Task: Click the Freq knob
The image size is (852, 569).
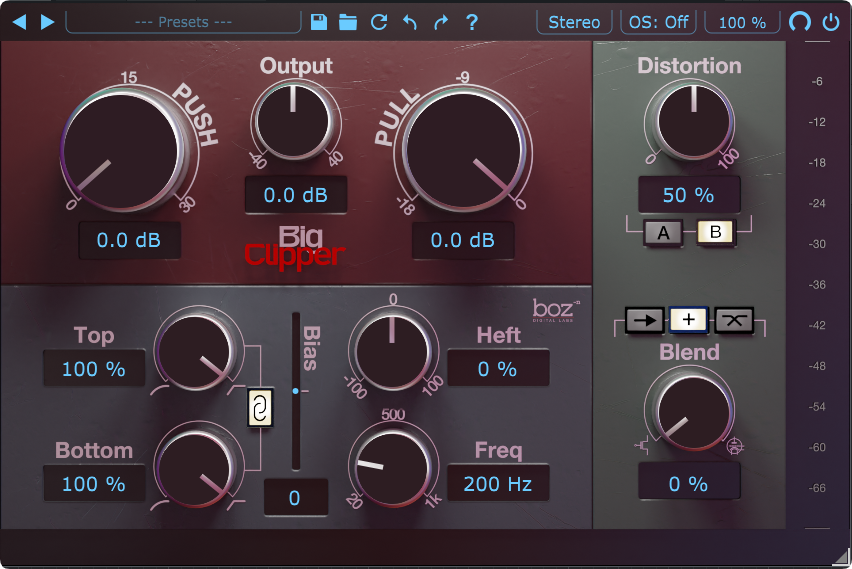Action: (392, 466)
